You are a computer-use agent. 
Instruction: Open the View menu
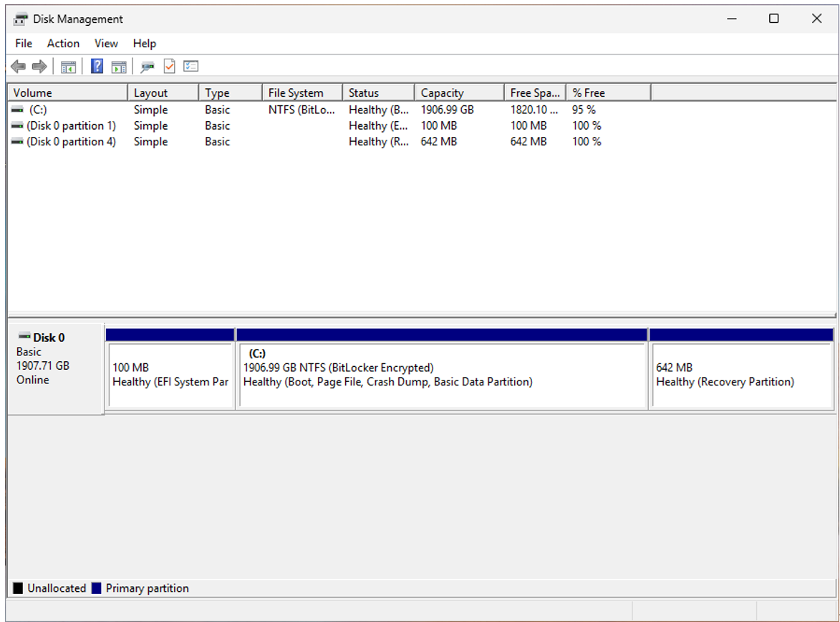106,44
